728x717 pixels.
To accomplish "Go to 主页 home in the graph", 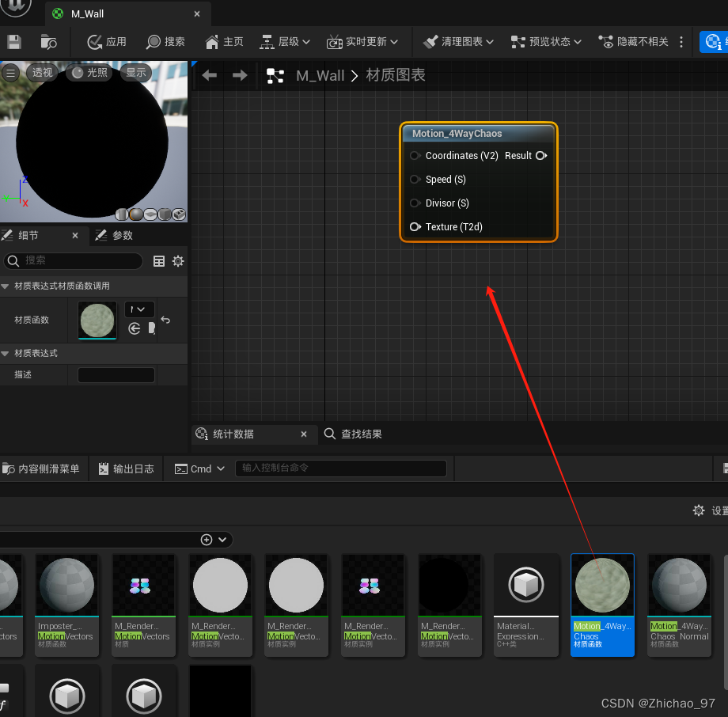I will [225, 42].
